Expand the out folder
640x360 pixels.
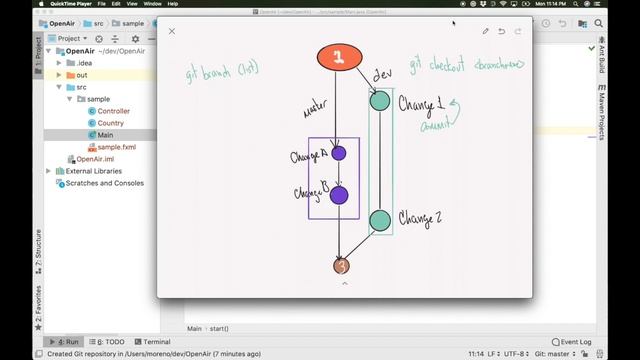point(59,75)
